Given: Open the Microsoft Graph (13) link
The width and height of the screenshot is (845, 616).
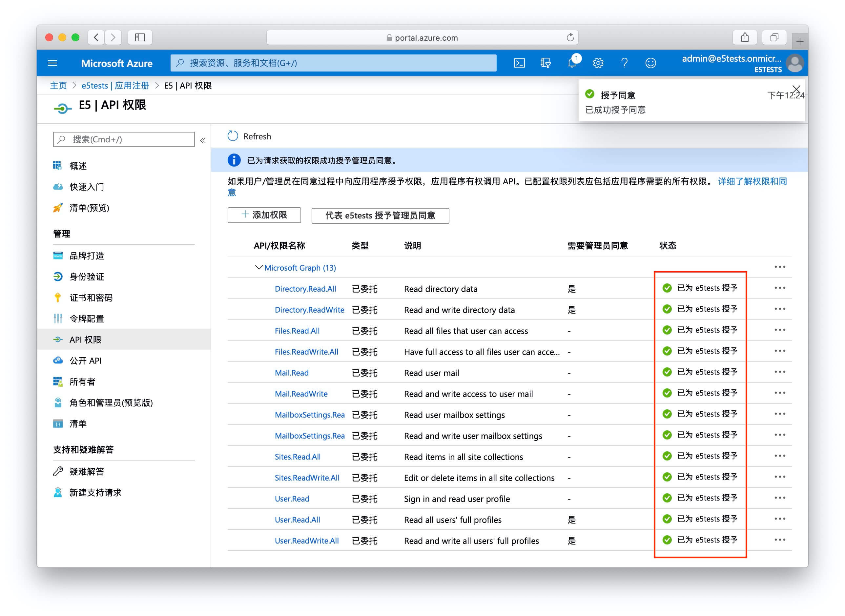Looking at the screenshot, I should point(300,268).
